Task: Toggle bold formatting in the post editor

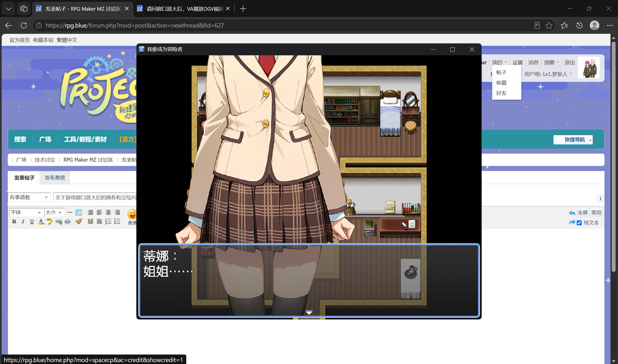Action: pos(14,221)
